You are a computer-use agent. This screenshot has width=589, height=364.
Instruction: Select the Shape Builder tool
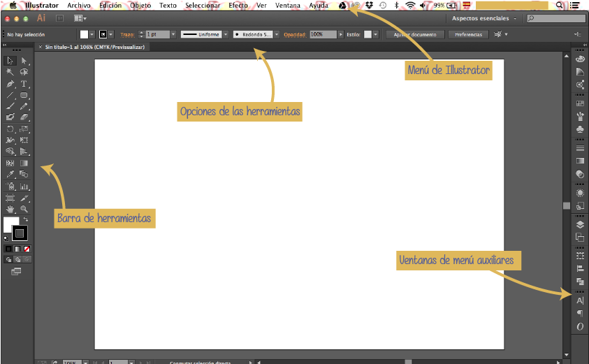click(x=10, y=152)
